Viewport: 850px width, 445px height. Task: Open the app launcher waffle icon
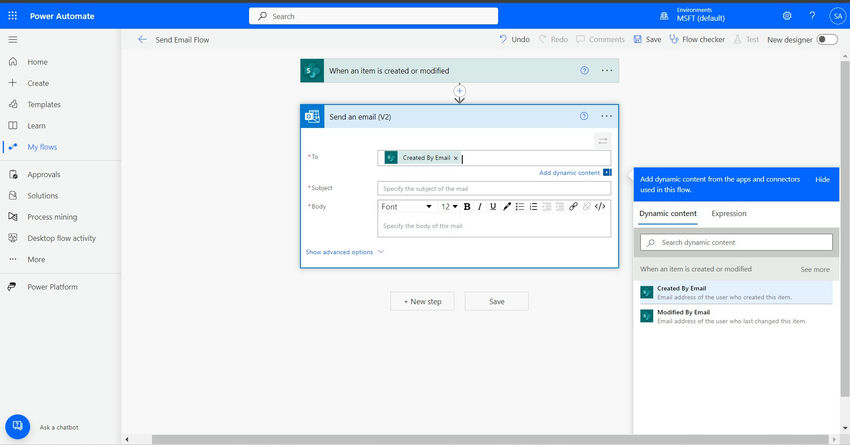point(12,16)
